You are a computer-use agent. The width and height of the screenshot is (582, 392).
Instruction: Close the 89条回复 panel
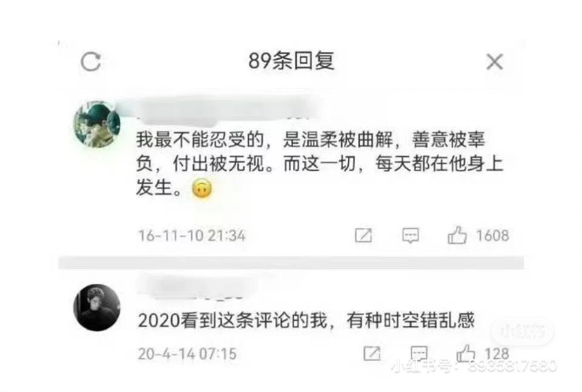click(x=495, y=62)
